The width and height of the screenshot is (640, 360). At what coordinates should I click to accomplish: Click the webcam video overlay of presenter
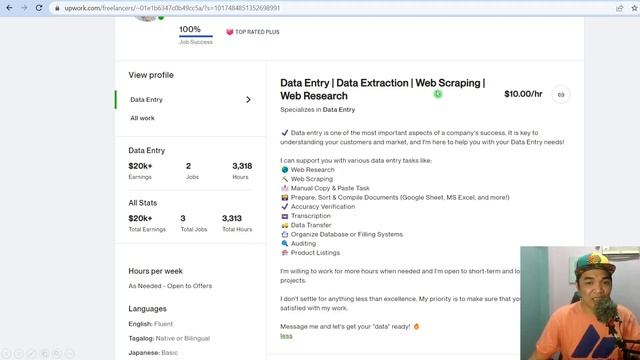pos(580,303)
